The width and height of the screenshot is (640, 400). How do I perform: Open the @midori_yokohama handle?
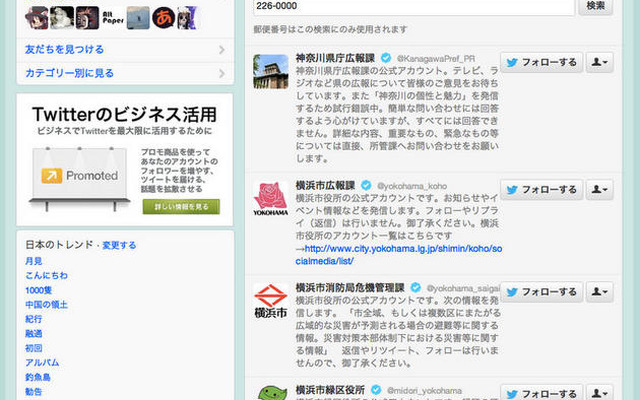point(424,391)
